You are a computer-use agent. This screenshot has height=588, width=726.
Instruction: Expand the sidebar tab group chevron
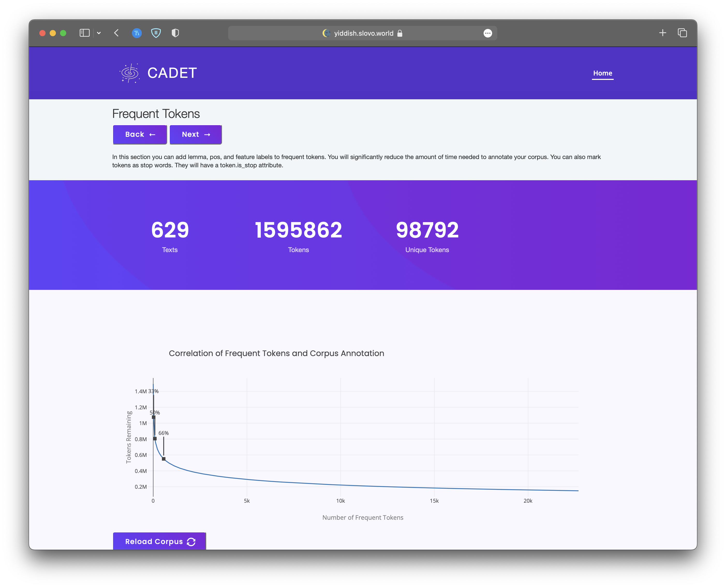[99, 33]
